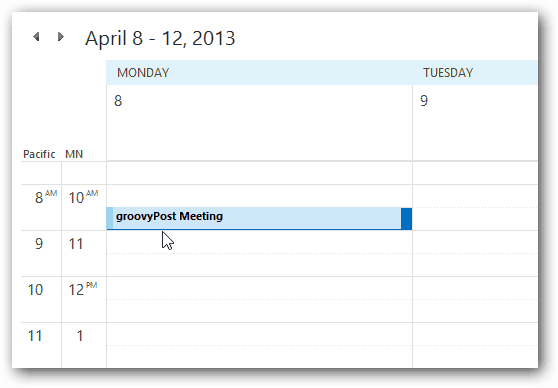Click the Monday column header

point(143,73)
